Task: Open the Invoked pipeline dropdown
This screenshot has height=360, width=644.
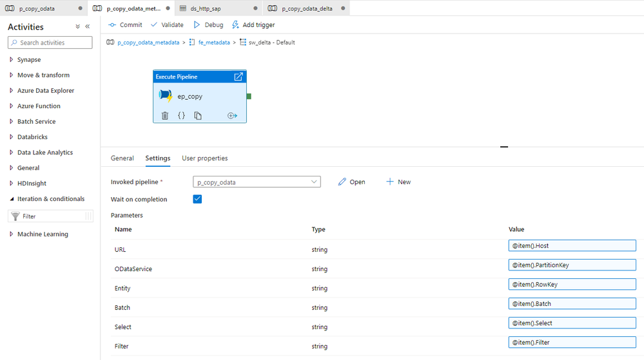Action: click(x=257, y=182)
